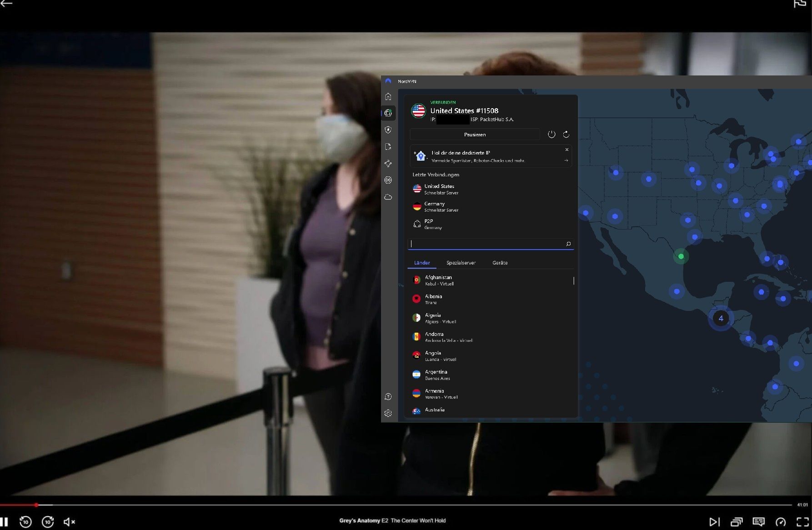This screenshot has height=530, width=812.
Task: Disconnect VPN with the power icon
Action: pyautogui.click(x=551, y=134)
